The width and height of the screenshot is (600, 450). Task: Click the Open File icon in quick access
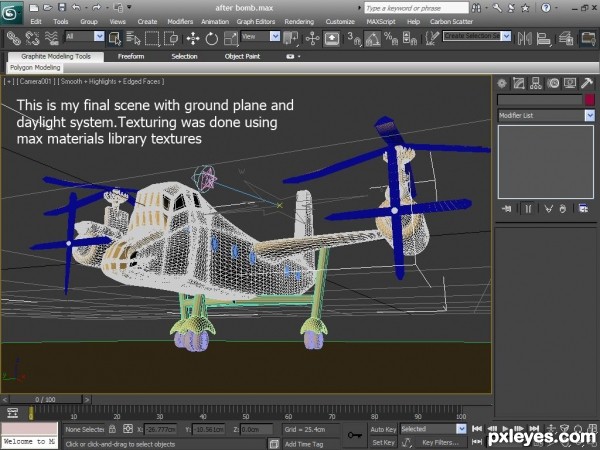coord(47,7)
